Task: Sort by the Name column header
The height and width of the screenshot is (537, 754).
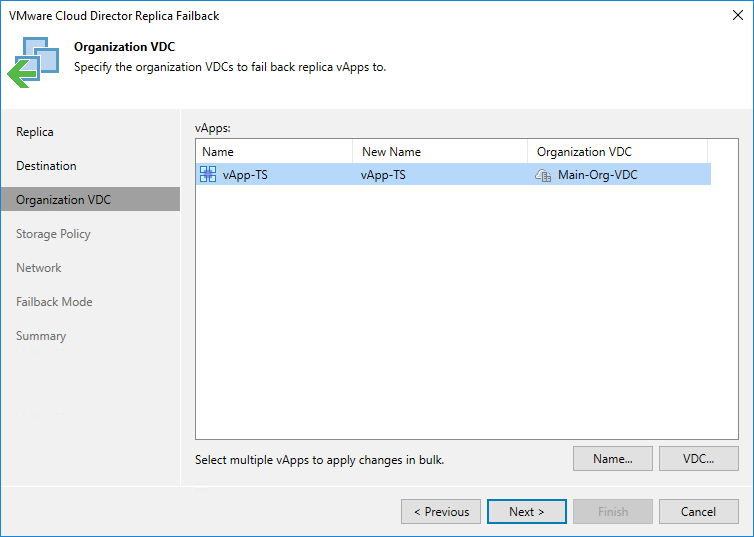Action: (275, 152)
